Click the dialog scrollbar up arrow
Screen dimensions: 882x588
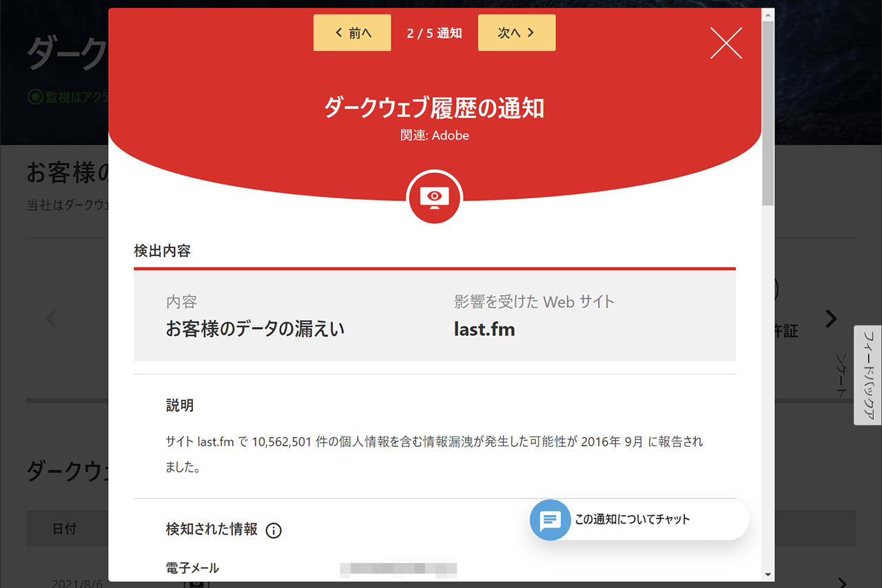click(x=768, y=14)
